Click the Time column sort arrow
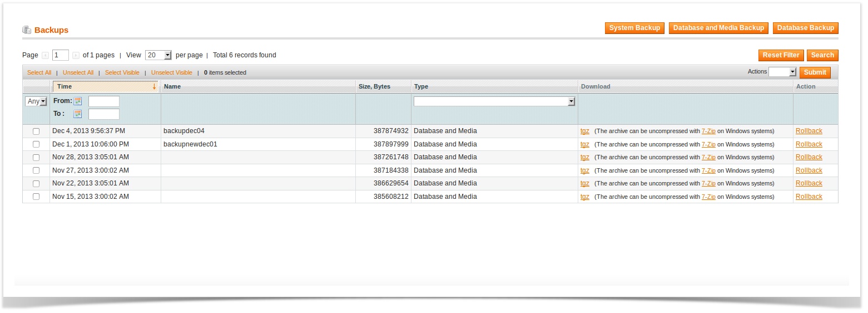 pyautogui.click(x=154, y=87)
